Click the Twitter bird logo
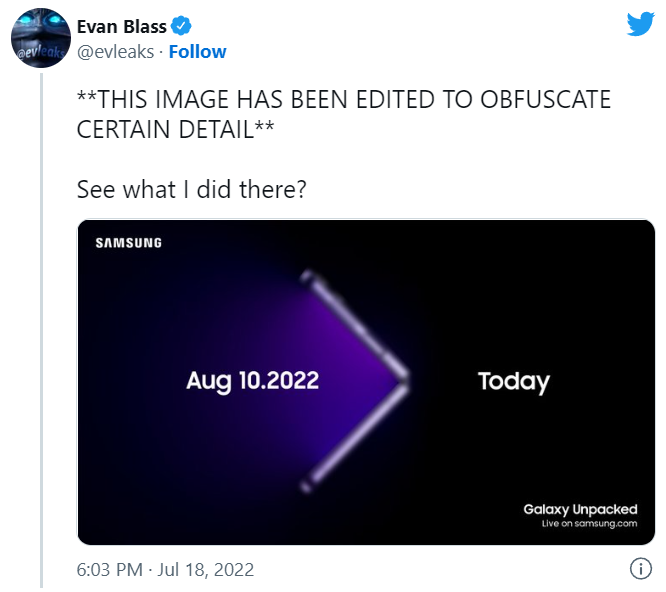Image resolution: width=666 pixels, height=592 pixels. coord(640,24)
